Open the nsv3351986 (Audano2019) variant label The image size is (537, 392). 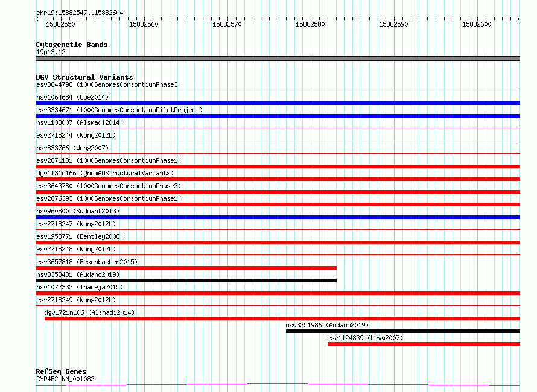coord(327,325)
